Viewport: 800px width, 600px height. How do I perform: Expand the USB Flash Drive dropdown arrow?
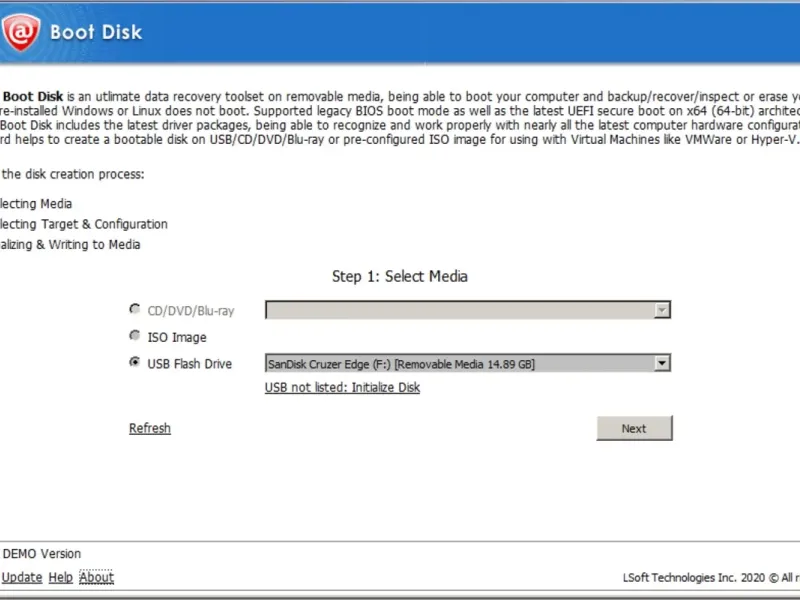click(661, 364)
